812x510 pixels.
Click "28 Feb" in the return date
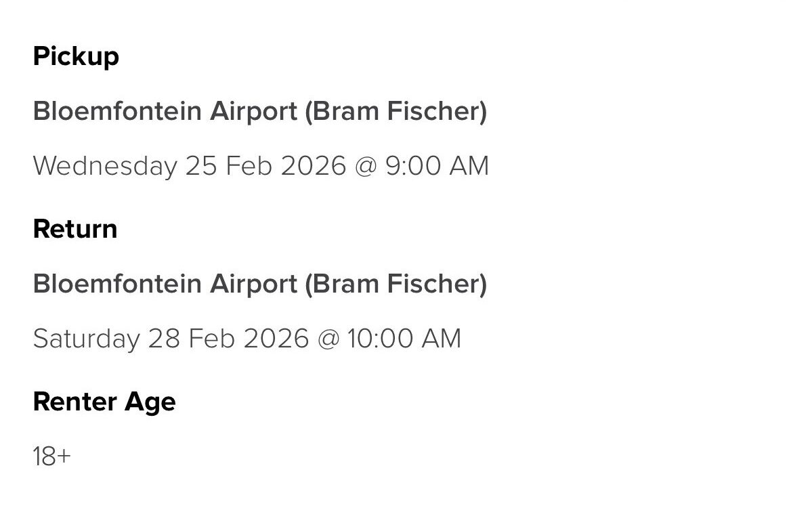[x=192, y=338]
